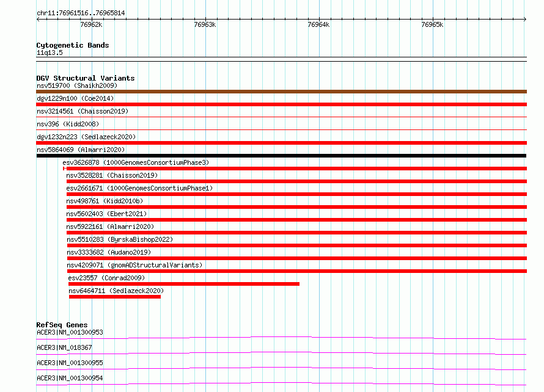Select the 11q13.5 band label

(x=50, y=53)
